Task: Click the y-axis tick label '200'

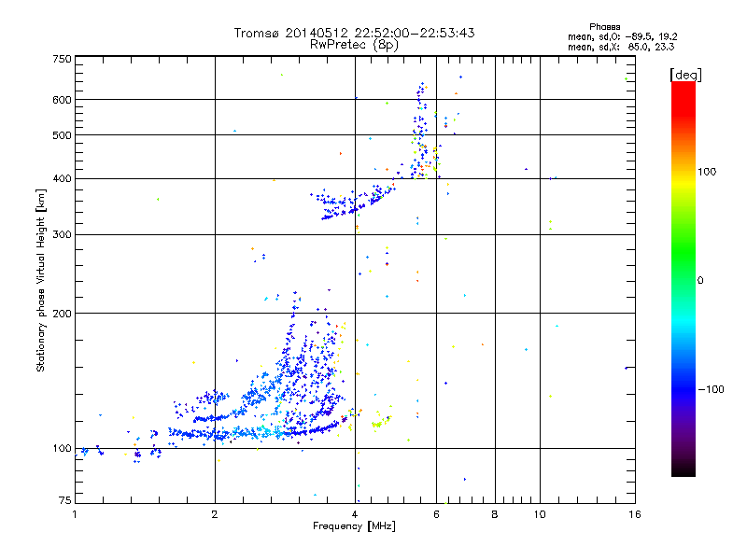Action: click(x=62, y=314)
